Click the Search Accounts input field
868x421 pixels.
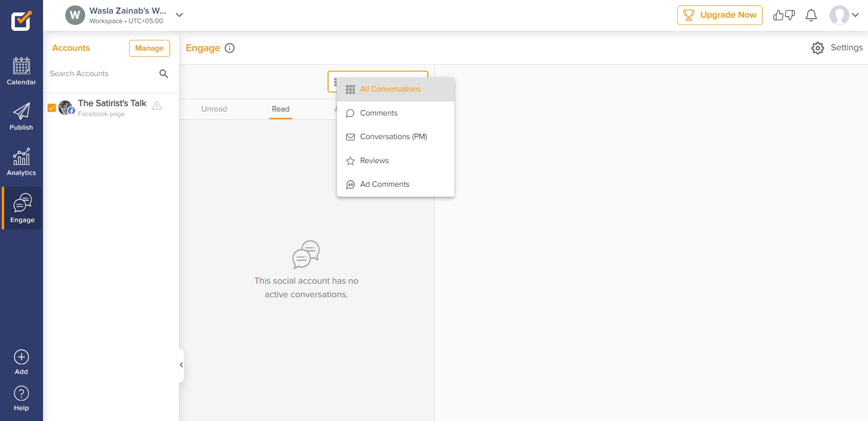click(102, 73)
